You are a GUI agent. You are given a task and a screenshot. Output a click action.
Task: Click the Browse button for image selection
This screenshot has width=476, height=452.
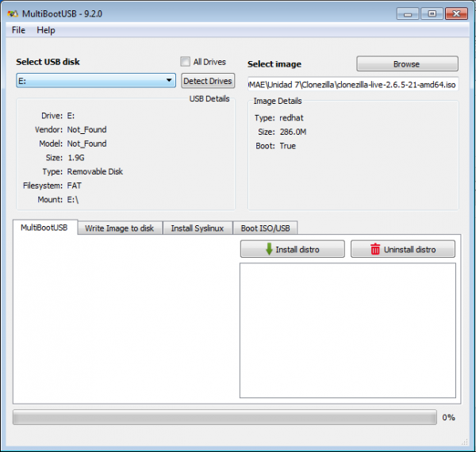pos(408,63)
